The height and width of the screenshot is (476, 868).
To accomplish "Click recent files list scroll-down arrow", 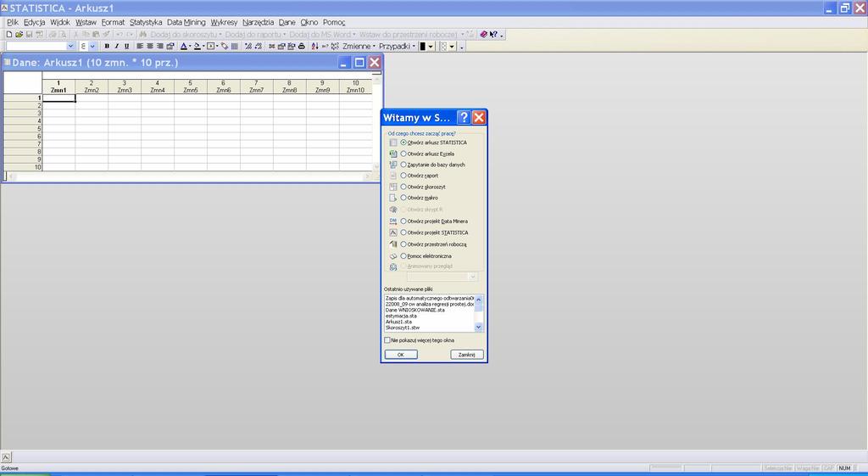I will point(479,328).
